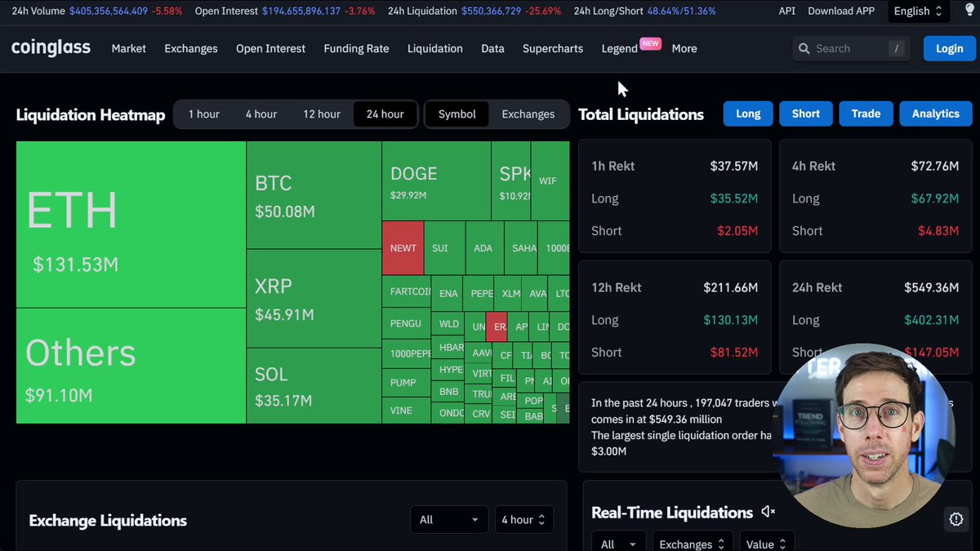Screen dimensions: 980x551
Task: Open the round alert icon beside Real-Time Liquidations
Action: [956, 518]
